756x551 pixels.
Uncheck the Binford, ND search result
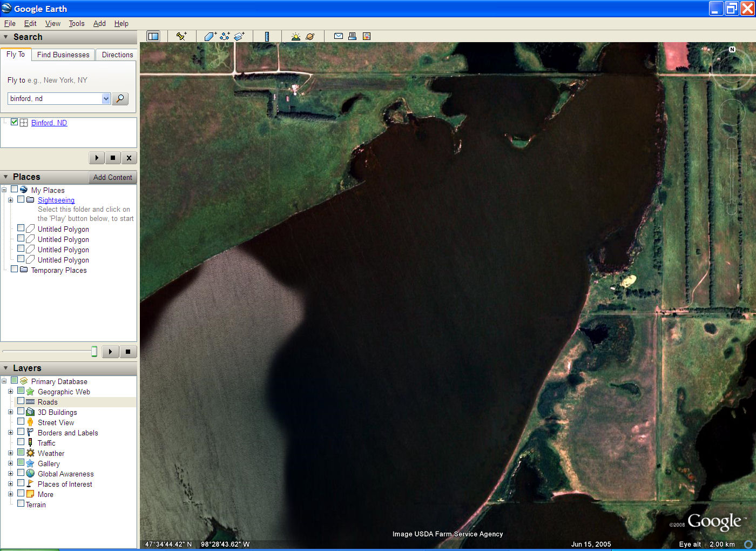[x=15, y=122]
